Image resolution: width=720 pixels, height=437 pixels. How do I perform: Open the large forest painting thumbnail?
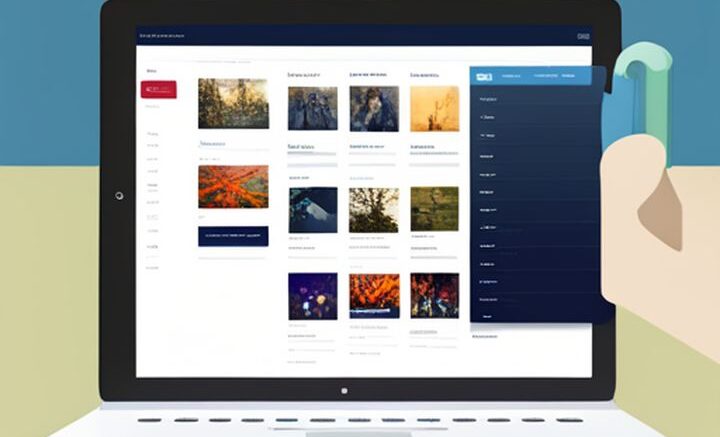pyautogui.click(x=234, y=103)
